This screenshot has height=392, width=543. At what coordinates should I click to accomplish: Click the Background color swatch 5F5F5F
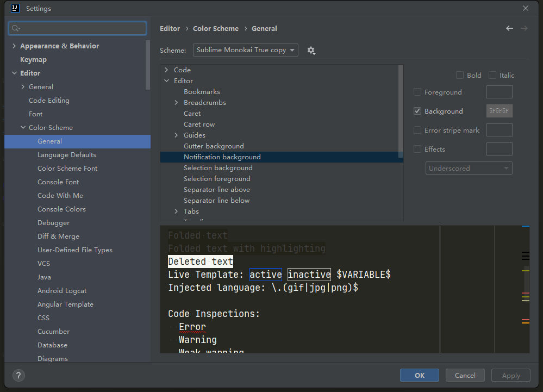pyautogui.click(x=500, y=111)
